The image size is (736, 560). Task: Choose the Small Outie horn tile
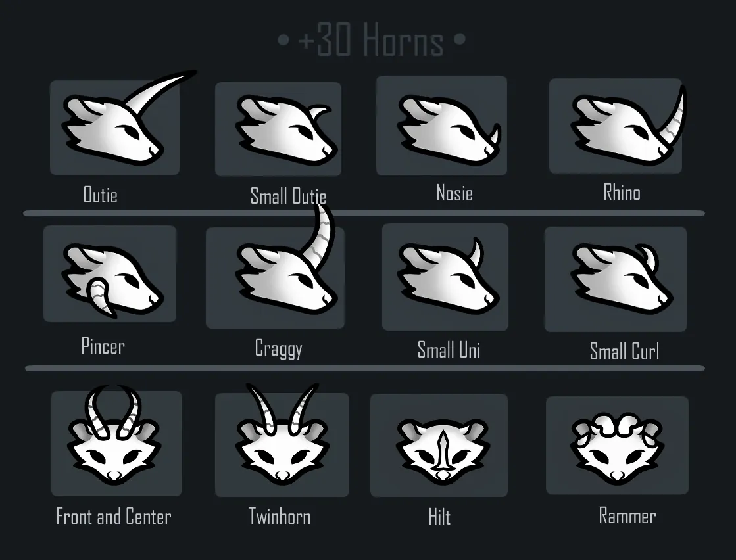coord(278,129)
